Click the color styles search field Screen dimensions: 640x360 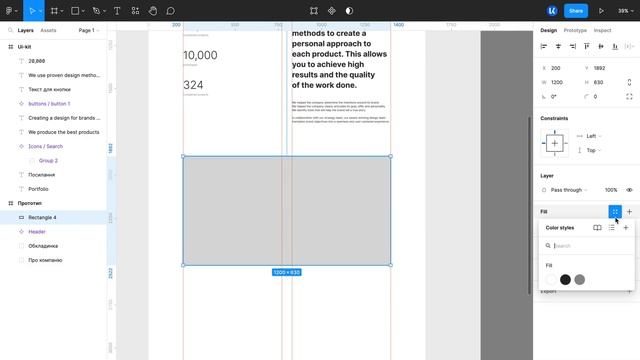pyautogui.click(x=587, y=246)
